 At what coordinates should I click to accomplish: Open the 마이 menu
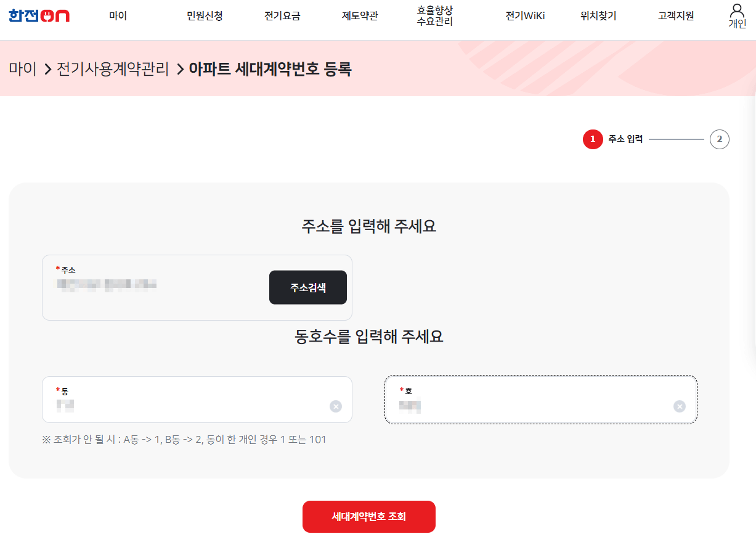(117, 16)
